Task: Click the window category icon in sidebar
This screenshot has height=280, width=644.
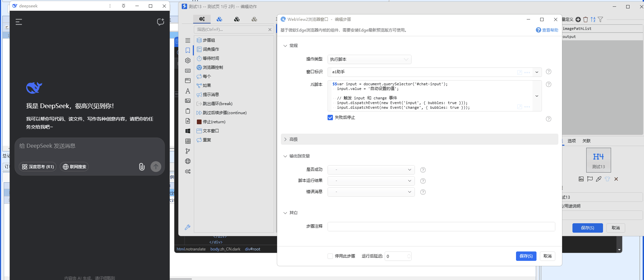Action: tap(188, 81)
